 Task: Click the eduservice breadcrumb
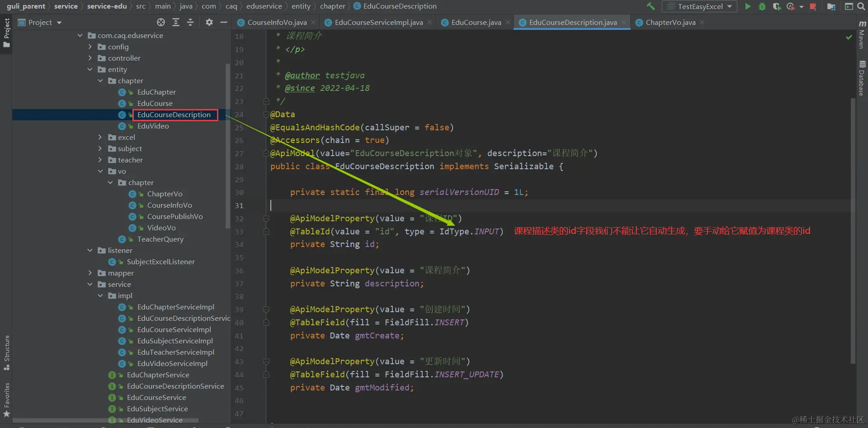(264, 6)
